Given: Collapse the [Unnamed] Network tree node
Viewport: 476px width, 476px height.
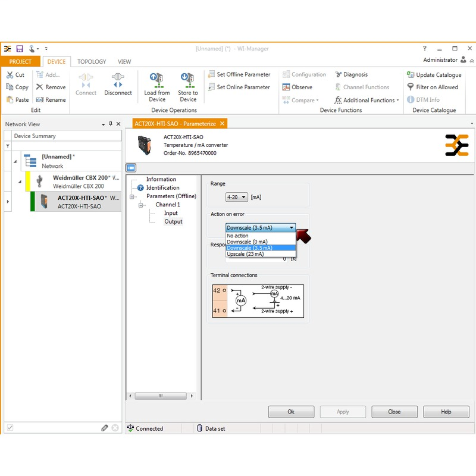Looking at the screenshot, I should tap(15, 161).
